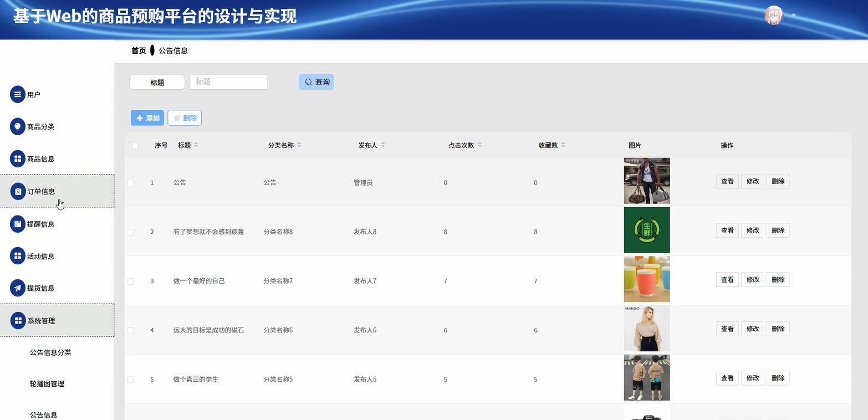The height and width of the screenshot is (420, 868).
Task: Click 修改 for 做一个最好的自己 row
Action: tap(753, 280)
